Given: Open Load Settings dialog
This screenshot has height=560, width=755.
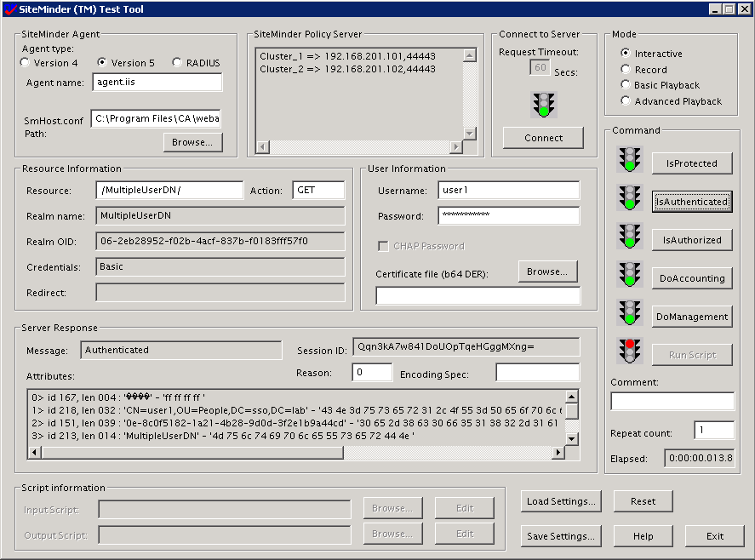Looking at the screenshot, I should (561, 501).
